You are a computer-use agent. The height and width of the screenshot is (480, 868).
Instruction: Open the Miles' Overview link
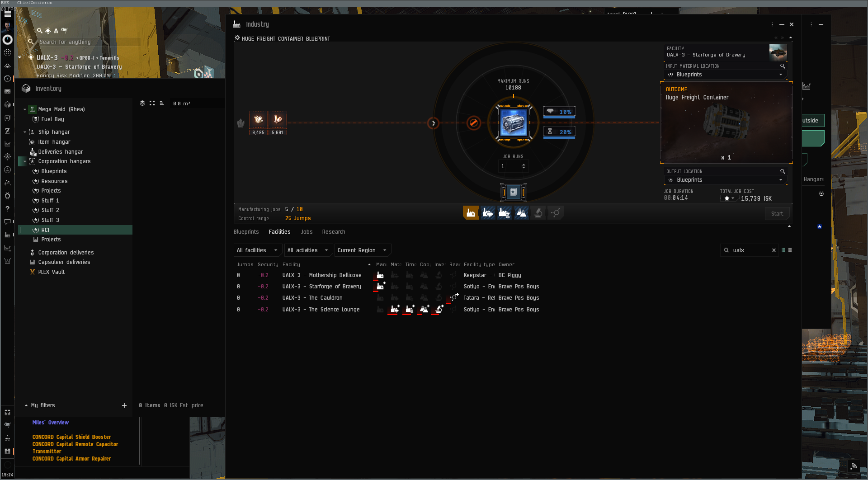click(51, 423)
